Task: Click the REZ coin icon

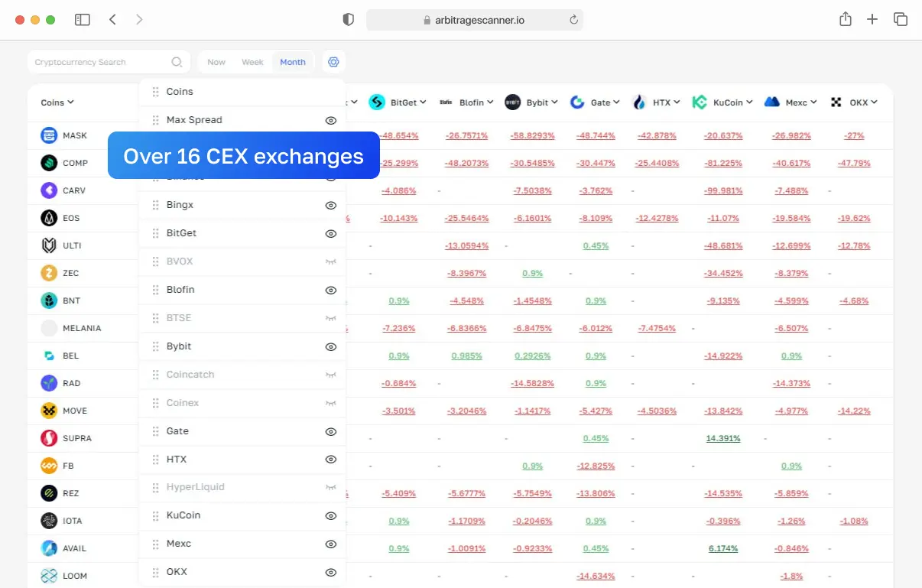Action: tap(49, 493)
